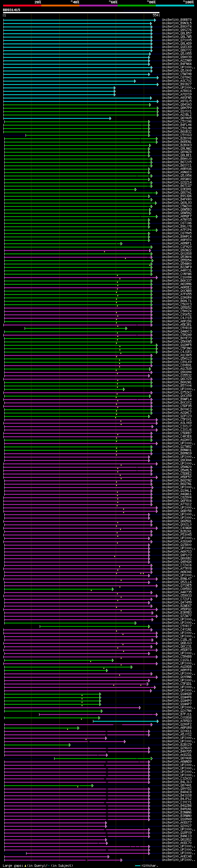
Task: Open entry UniRef100_Q9ZW22
Action: point(177,250)
